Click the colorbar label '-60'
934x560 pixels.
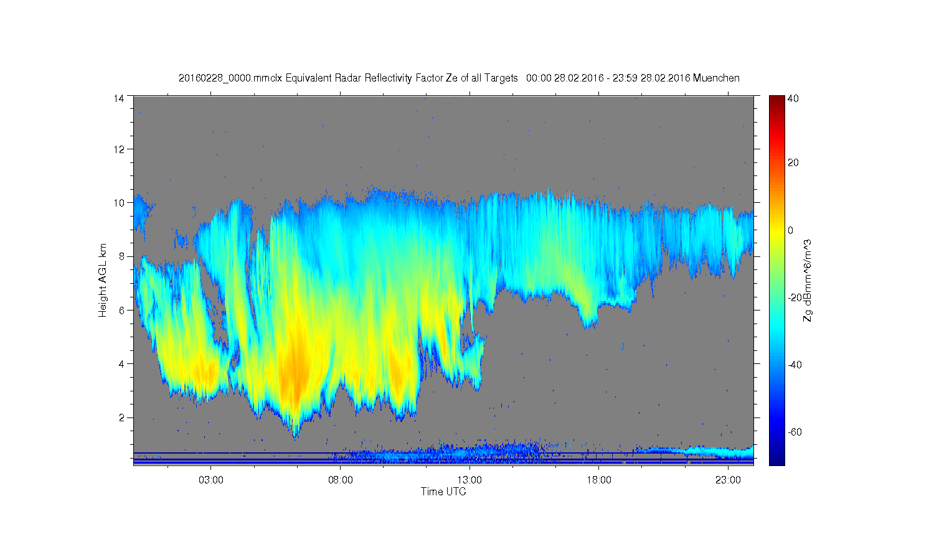(x=795, y=432)
